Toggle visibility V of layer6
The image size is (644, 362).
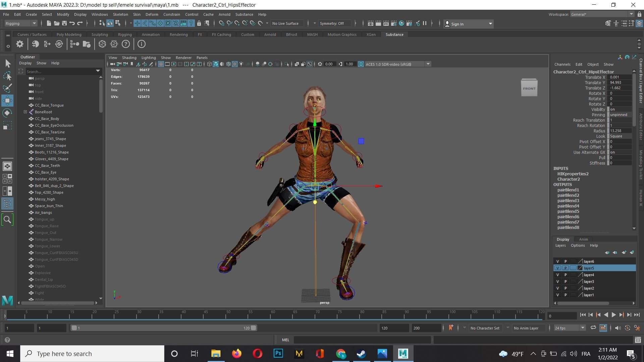557,261
